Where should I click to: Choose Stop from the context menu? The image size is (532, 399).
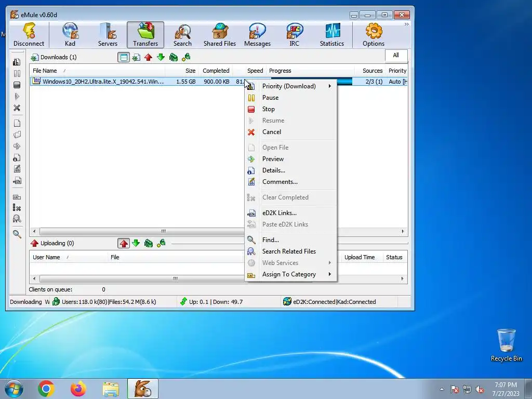[291, 109]
